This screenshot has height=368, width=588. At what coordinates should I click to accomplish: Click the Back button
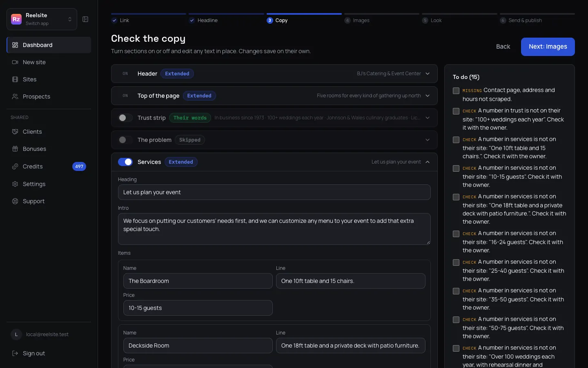click(x=503, y=47)
